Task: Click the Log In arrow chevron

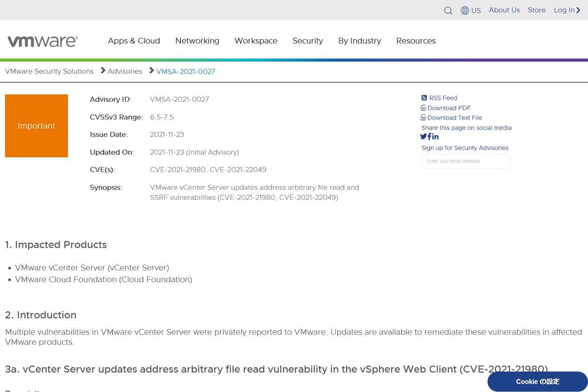Action: [578, 10]
